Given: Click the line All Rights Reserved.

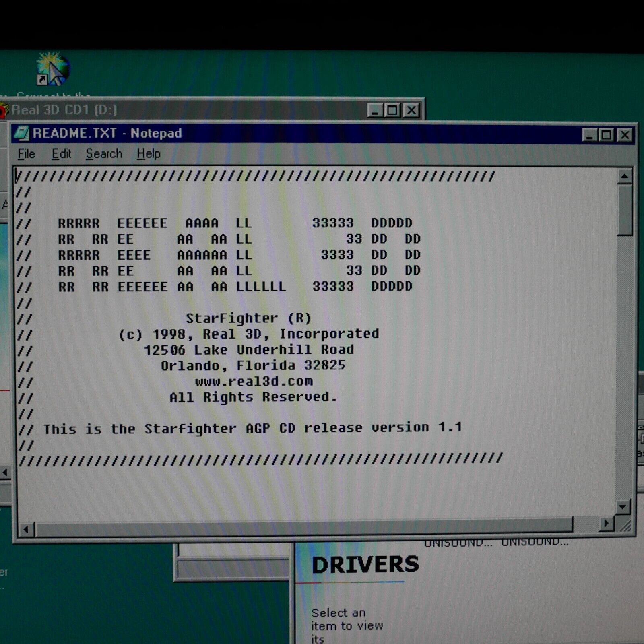Looking at the screenshot, I should [x=253, y=397].
